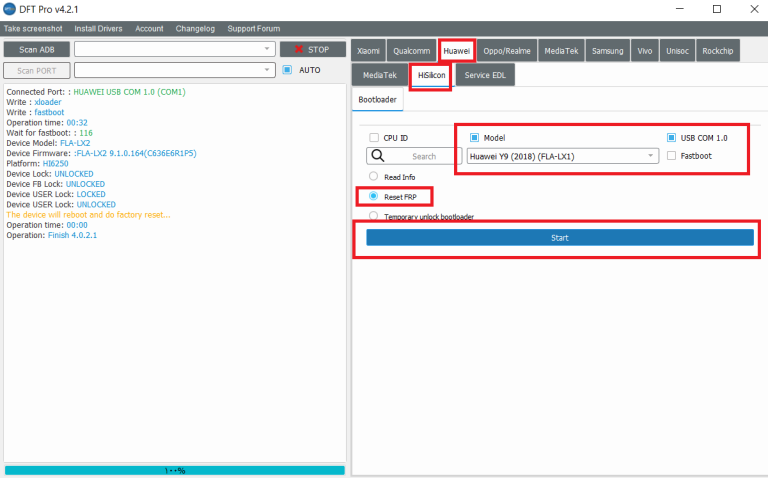This screenshot has height=478, width=768.
Task: Open the Huawei Y9 (2018) model dropdown
Action: pyautogui.click(x=563, y=156)
